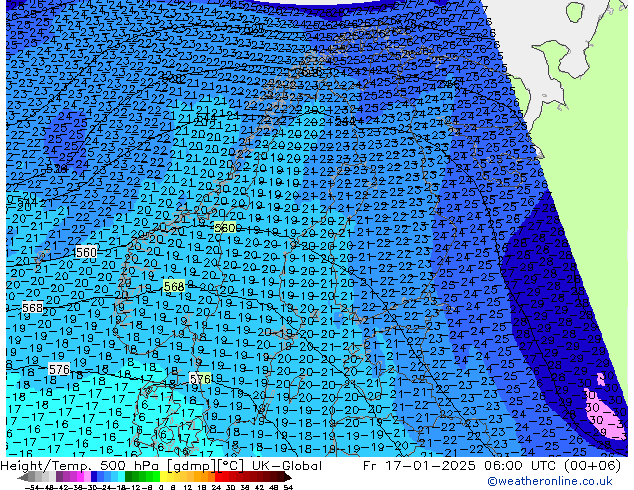Click the yellow-highlighted 568 contour label
This screenshot has height=490, width=634.
[x=174, y=286]
